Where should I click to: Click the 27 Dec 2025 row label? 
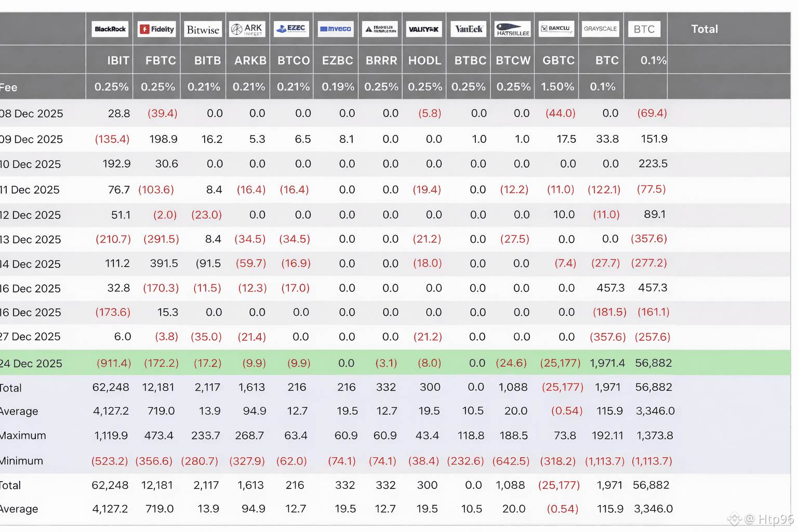(30, 337)
